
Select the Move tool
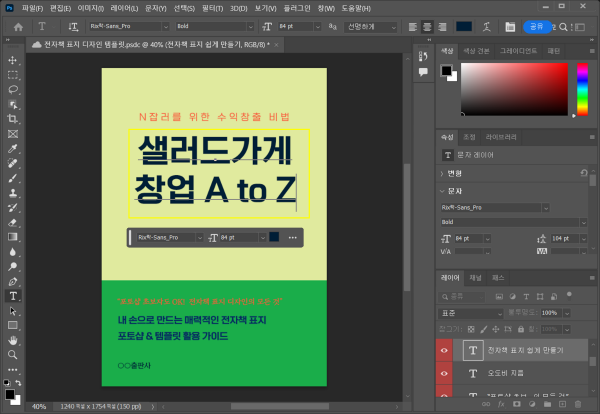tap(13, 59)
